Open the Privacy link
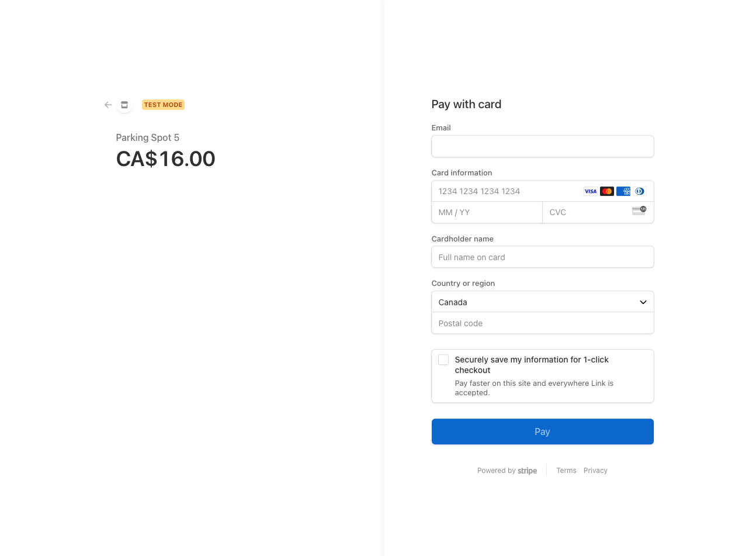The height and width of the screenshot is (556, 756). [595, 471]
